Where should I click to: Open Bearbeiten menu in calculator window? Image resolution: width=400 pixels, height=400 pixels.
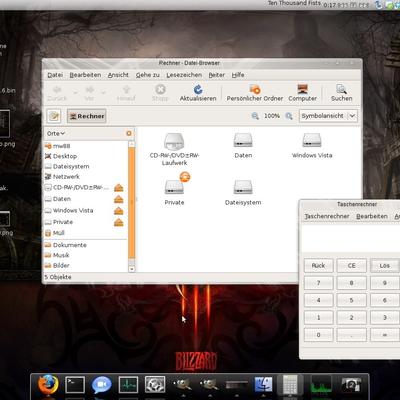pos(372,216)
